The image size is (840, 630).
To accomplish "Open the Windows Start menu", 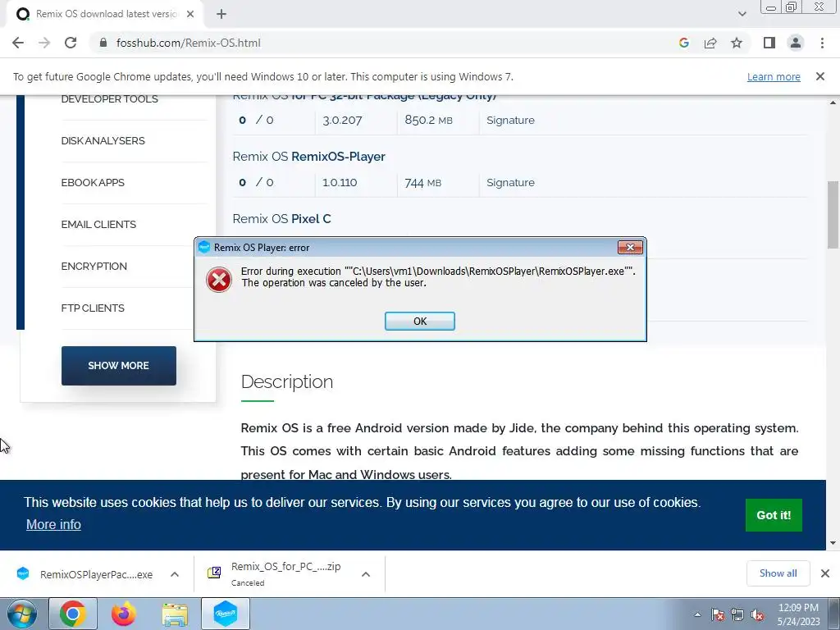I will pyautogui.click(x=21, y=614).
